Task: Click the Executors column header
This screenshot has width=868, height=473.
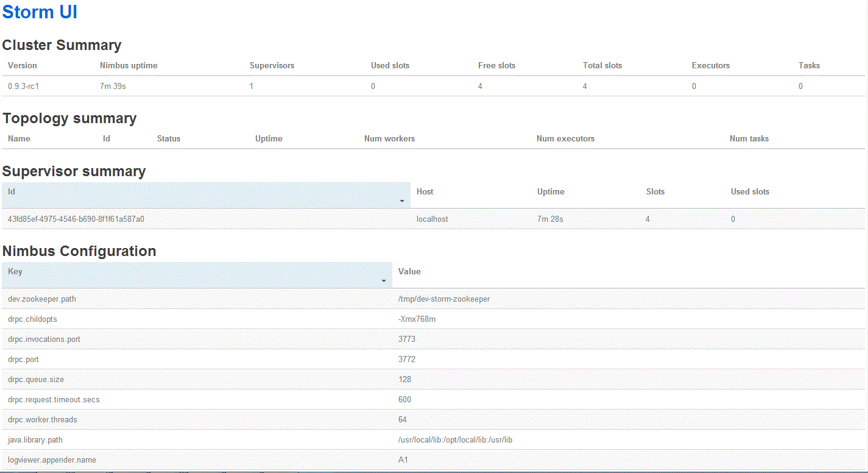Action: [x=711, y=65]
